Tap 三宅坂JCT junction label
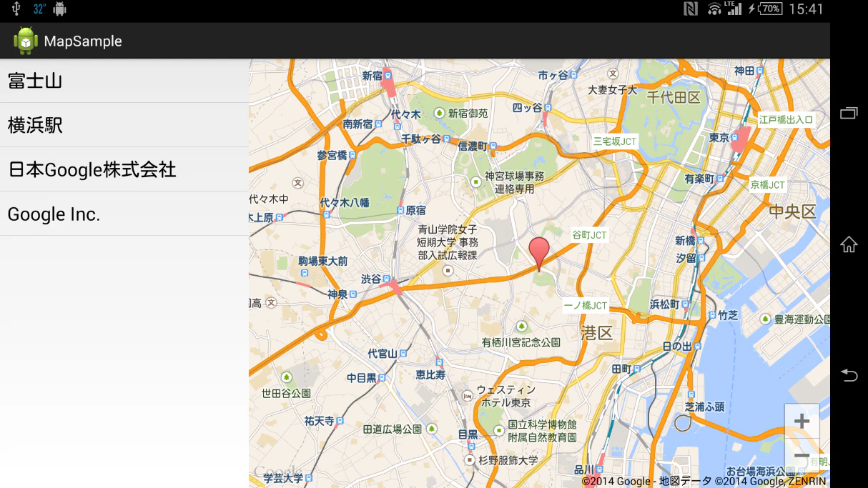 (x=615, y=141)
